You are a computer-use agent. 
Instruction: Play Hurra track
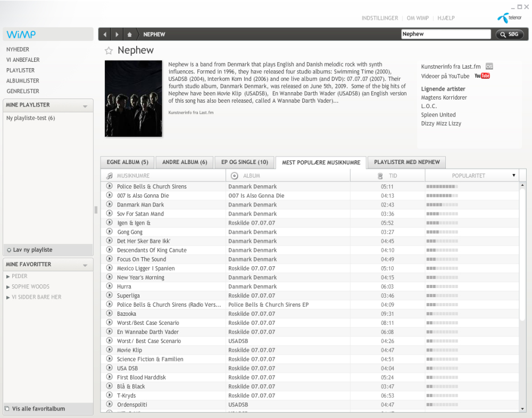click(x=109, y=286)
